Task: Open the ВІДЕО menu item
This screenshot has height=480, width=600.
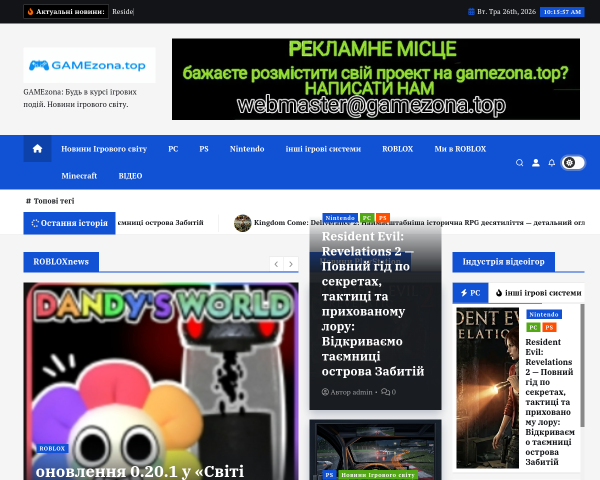Action: click(x=130, y=176)
